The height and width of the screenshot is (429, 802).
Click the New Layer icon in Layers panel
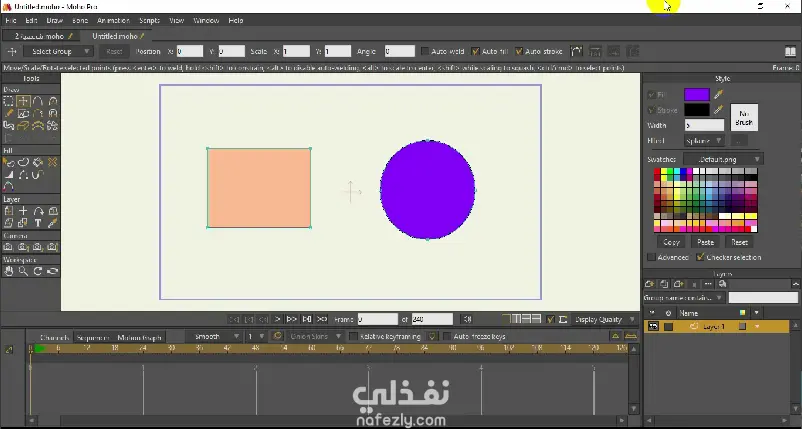(650, 284)
